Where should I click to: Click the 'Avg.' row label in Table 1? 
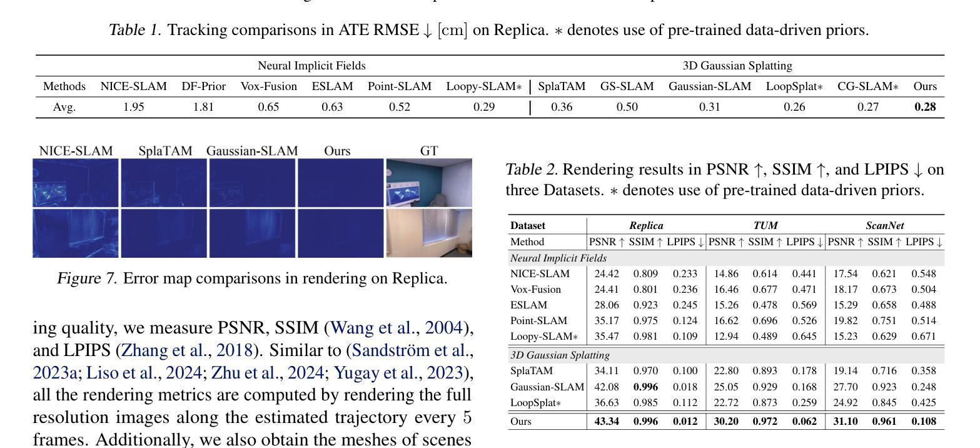(64, 107)
